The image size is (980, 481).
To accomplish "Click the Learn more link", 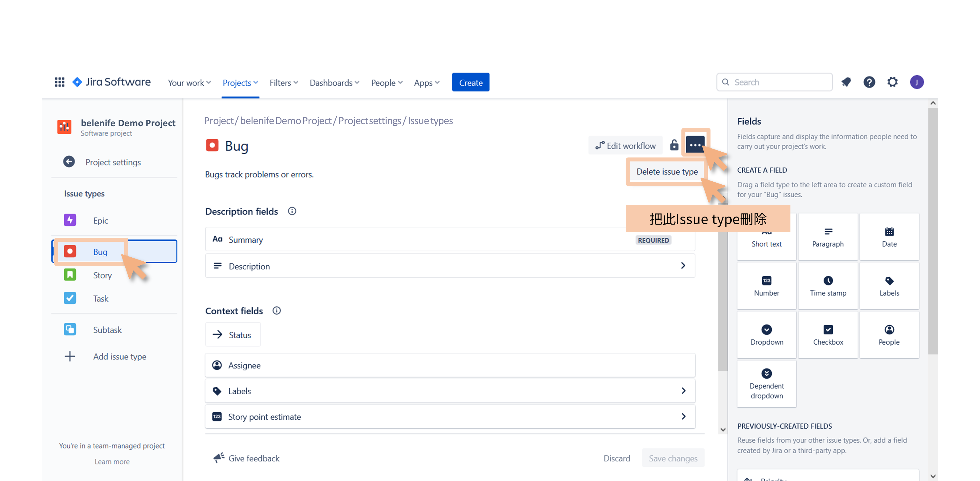I will point(112,462).
